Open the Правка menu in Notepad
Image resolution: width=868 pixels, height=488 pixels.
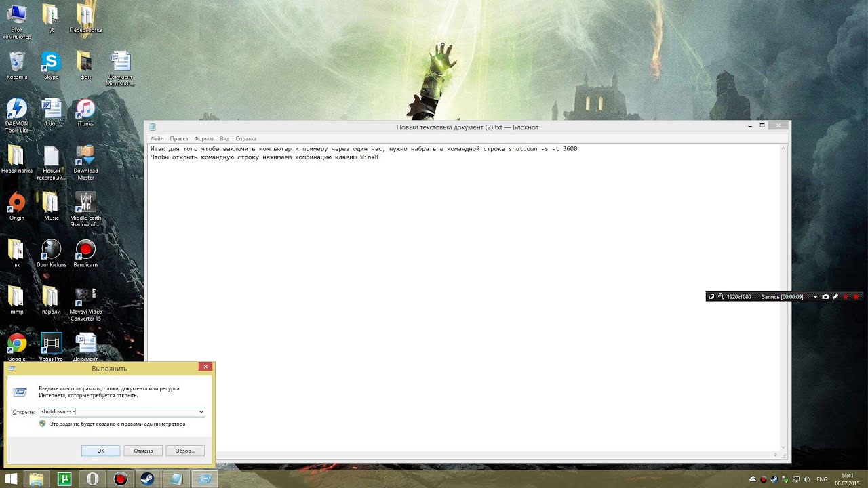click(x=179, y=138)
